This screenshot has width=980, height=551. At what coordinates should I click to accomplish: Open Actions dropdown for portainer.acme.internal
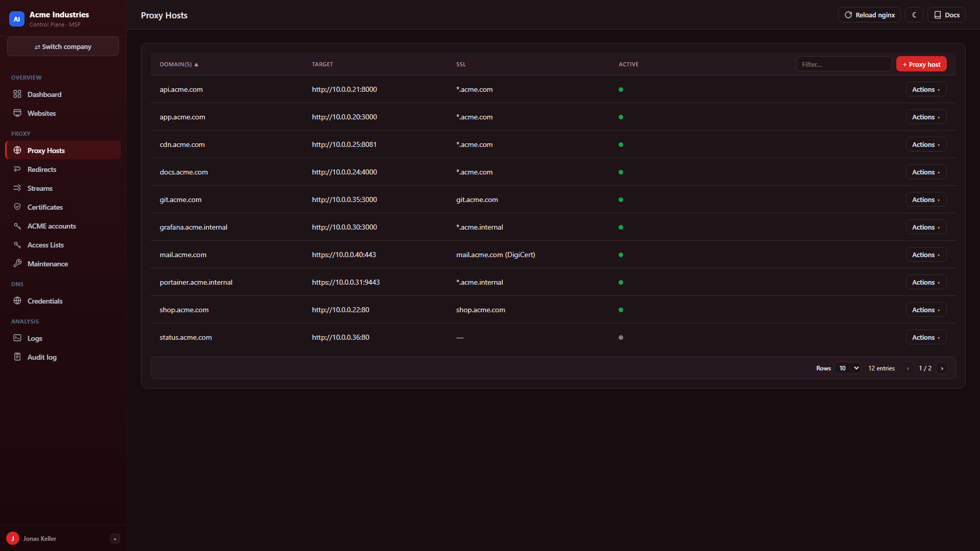click(926, 282)
